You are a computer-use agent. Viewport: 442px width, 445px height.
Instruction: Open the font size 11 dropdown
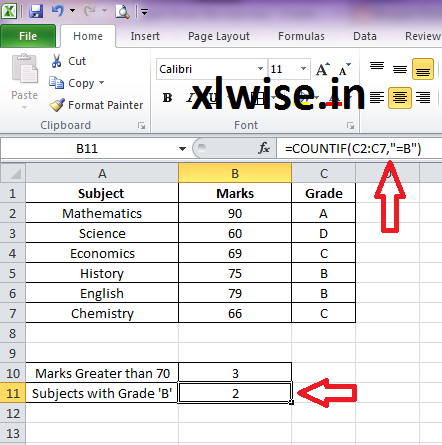pos(303,69)
